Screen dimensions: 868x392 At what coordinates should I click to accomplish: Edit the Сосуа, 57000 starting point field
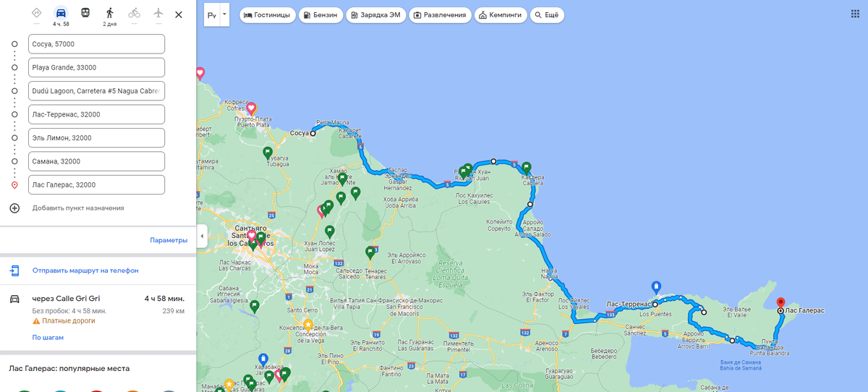point(97,44)
